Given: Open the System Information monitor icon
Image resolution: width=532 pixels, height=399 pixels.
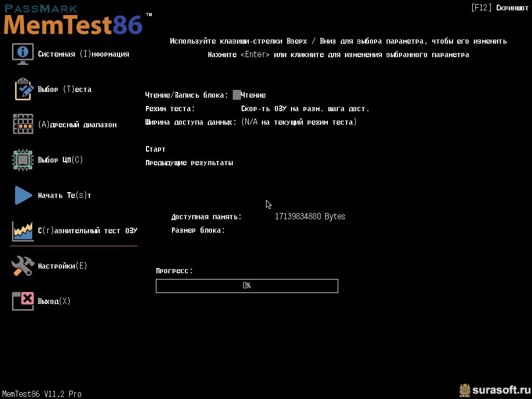Looking at the screenshot, I should [23, 54].
